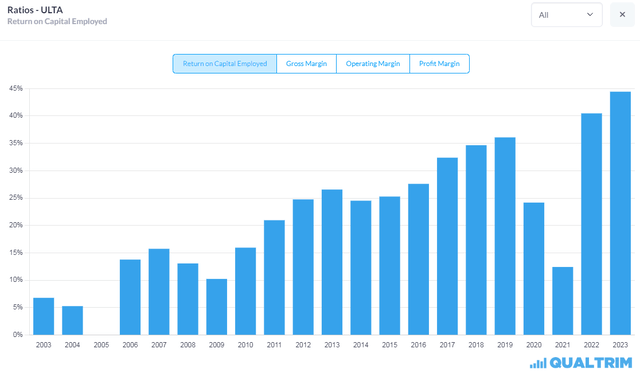This screenshot has width=640, height=372.
Task: Click the 2009 bar in the chart
Action: coord(217,307)
